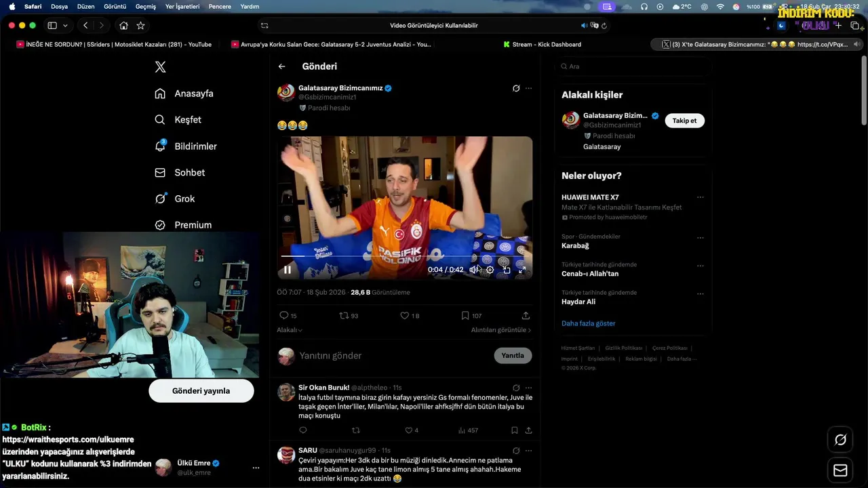868x488 pixels.
Task: Expand Daha fazla footer menu
Action: (x=680, y=359)
